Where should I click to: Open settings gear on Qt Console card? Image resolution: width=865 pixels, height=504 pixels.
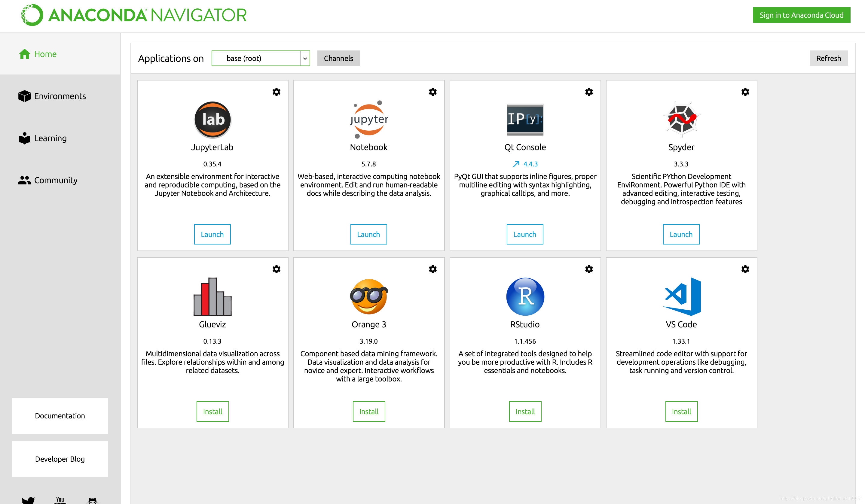(589, 92)
